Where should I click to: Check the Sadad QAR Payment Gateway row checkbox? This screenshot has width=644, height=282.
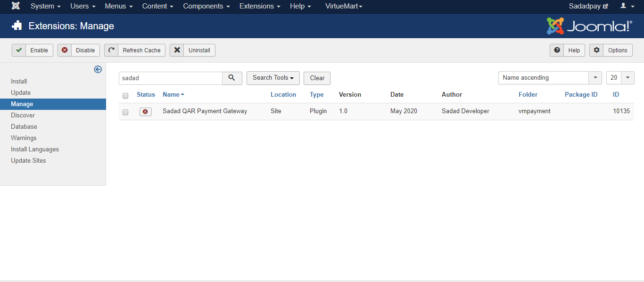click(x=125, y=112)
